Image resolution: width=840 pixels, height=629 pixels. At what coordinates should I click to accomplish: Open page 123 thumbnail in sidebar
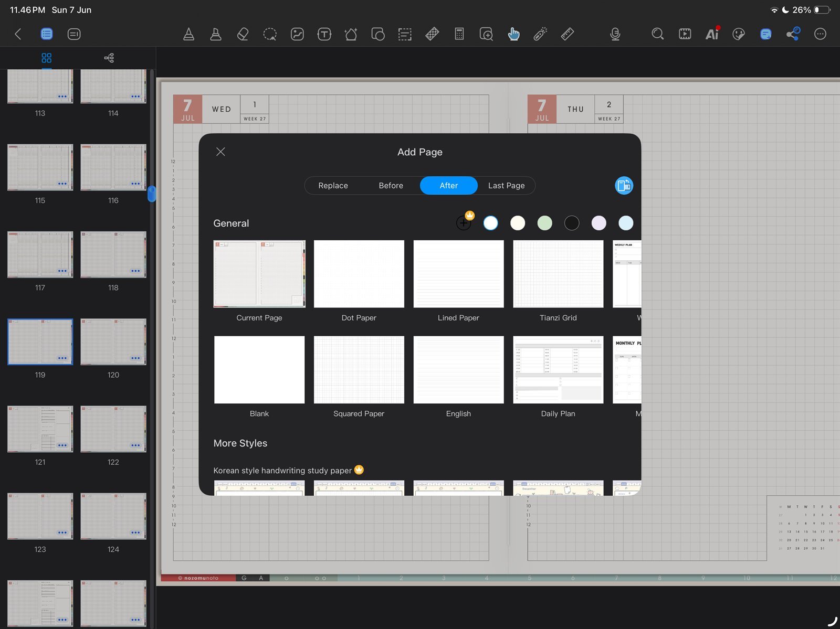pyautogui.click(x=40, y=516)
